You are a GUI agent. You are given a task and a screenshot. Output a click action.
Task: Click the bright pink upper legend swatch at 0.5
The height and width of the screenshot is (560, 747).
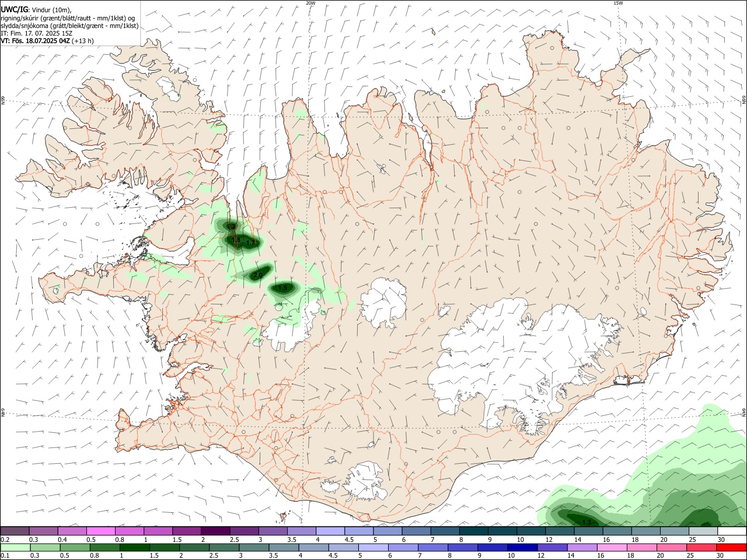pos(100,531)
